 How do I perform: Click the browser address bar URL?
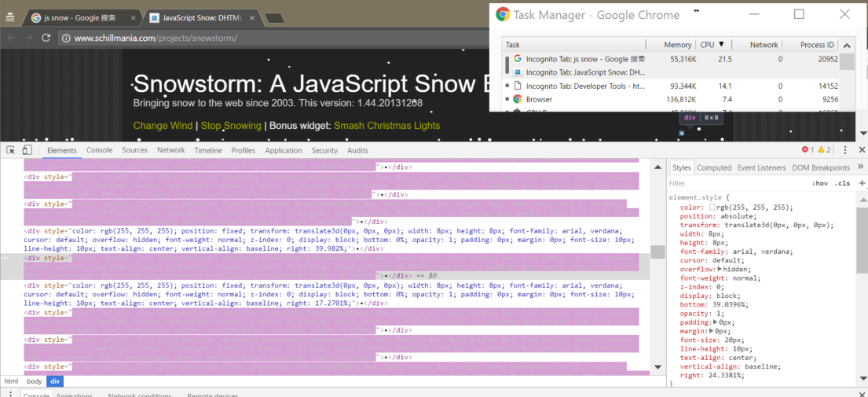(156, 39)
